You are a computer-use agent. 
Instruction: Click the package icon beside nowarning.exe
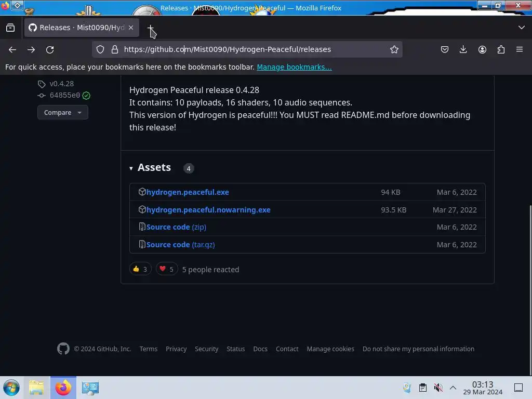[x=142, y=209]
